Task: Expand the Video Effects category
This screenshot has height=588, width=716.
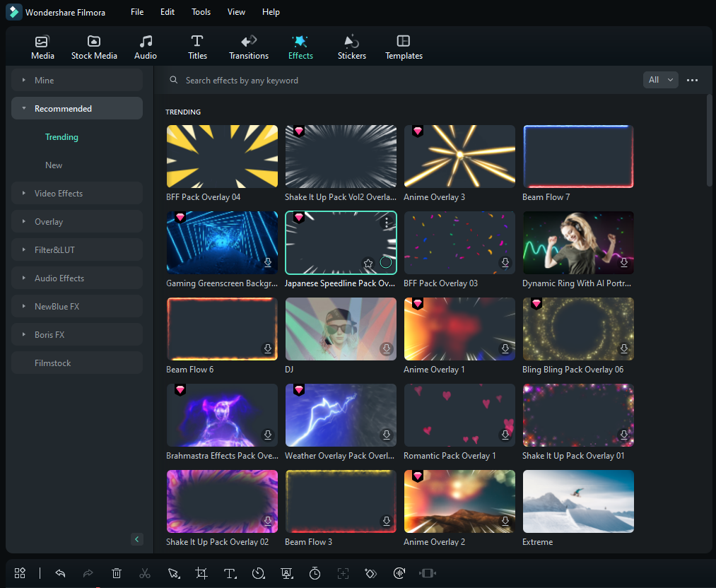Action: (77, 194)
